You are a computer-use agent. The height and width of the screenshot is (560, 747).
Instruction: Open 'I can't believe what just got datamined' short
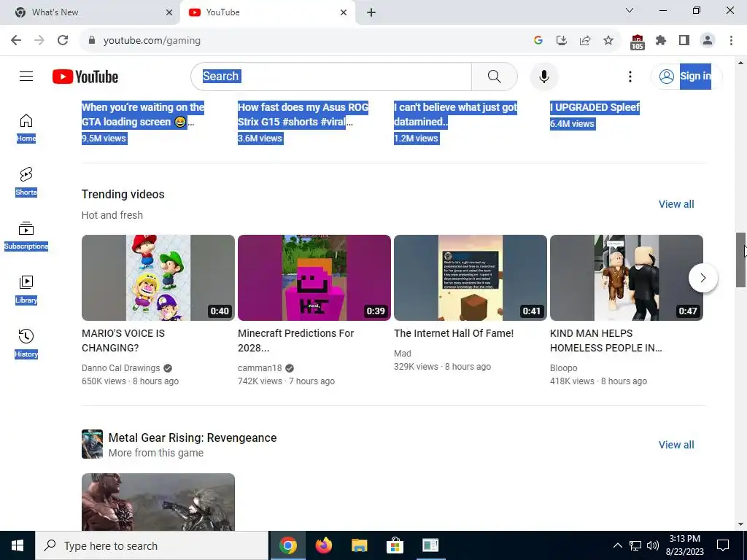pyautogui.click(x=455, y=114)
